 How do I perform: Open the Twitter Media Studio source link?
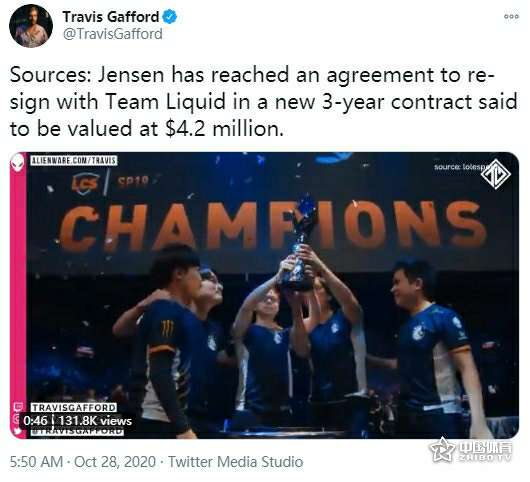coord(235,462)
